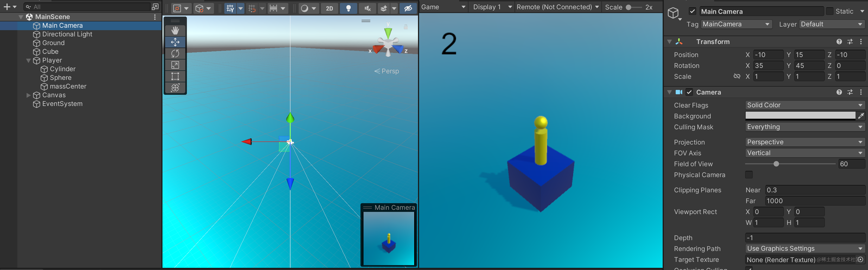This screenshot has height=270, width=868.
Task: Open the FOV Axis dropdown
Action: 805,153
